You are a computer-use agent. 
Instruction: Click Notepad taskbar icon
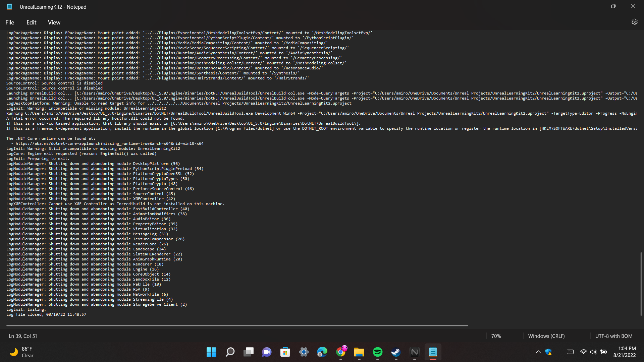pos(433,352)
